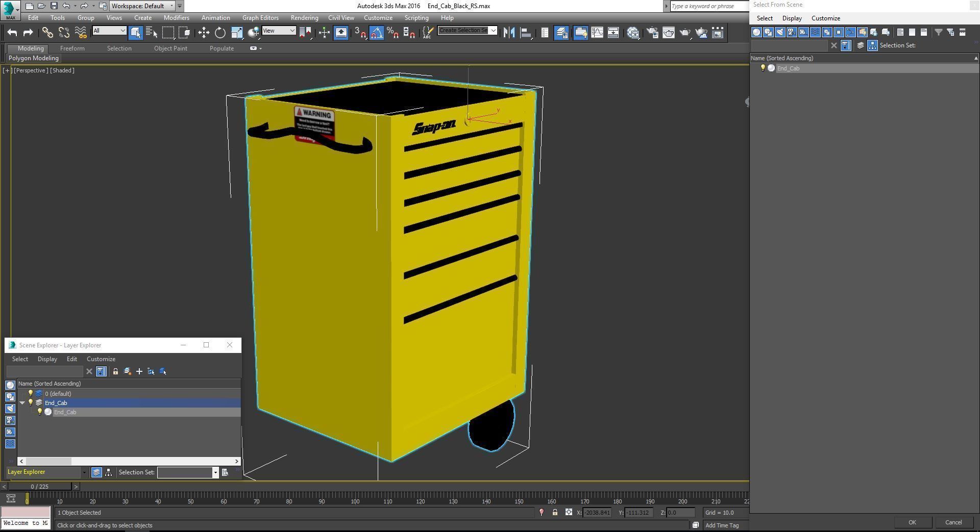Toggle the Percent Snap button

coord(393,33)
